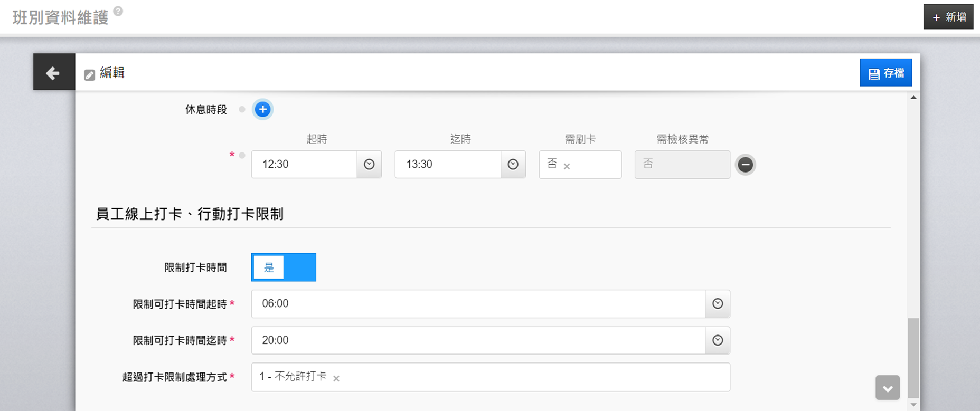
Task: Open clock picker for punch start time 06:00
Action: 718,304
